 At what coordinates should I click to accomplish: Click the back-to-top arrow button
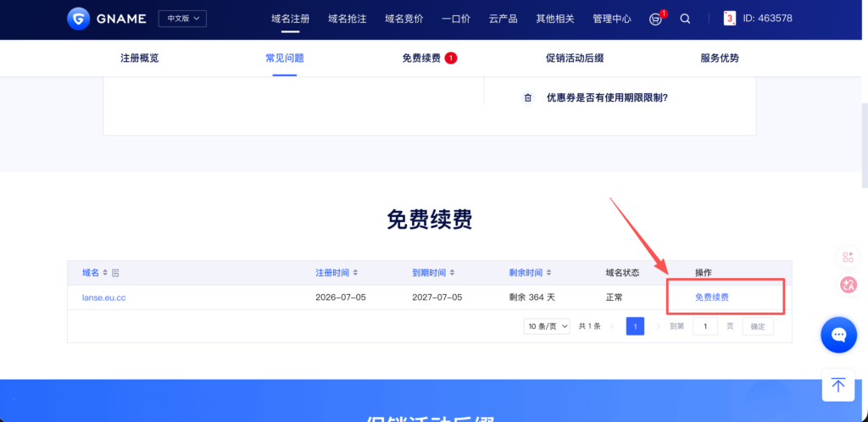click(838, 385)
